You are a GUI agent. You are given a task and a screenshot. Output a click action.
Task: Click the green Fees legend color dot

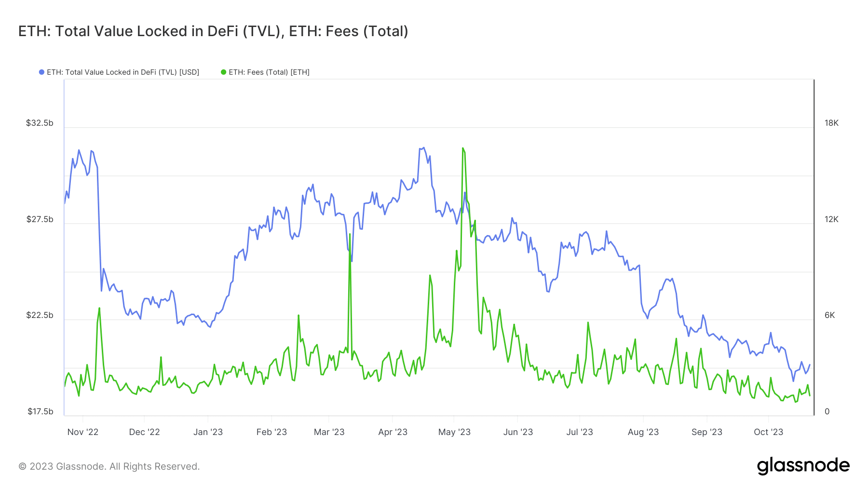[x=223, y=72]
